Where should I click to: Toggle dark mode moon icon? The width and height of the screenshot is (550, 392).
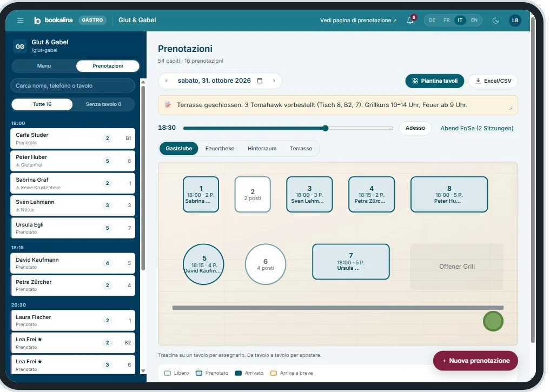coord(495,21)
